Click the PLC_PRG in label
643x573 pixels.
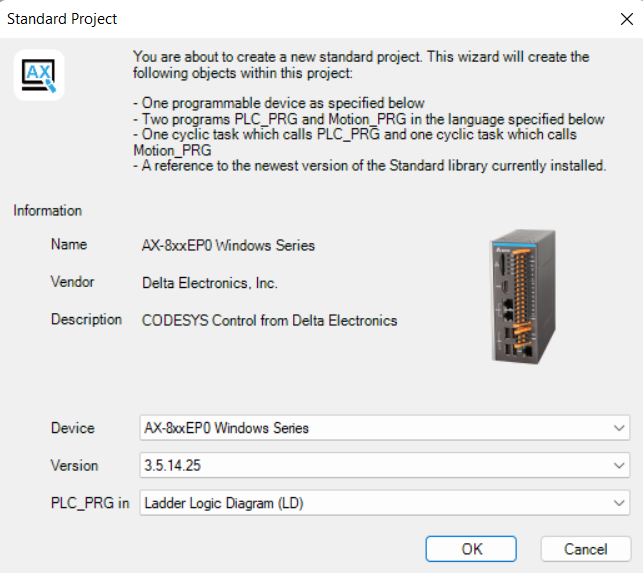pyautogui.click(x=90, y=502)
